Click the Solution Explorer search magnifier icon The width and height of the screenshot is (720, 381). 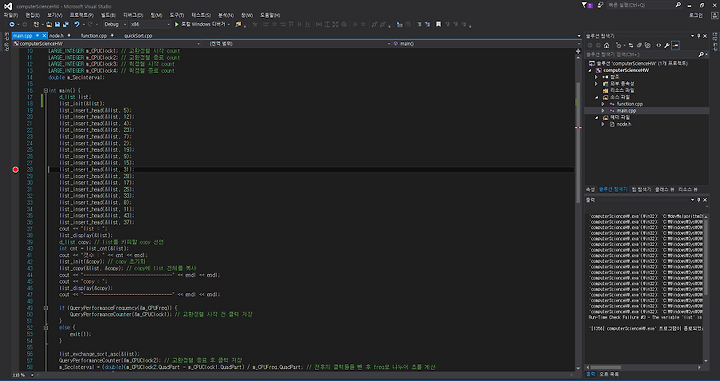pyautogui.click(x=701, y=54)
